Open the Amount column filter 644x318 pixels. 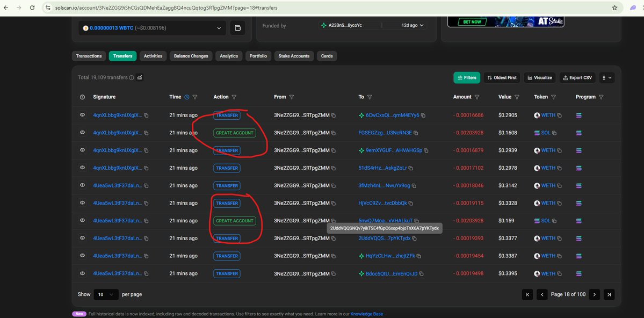(x=477, y=97)
